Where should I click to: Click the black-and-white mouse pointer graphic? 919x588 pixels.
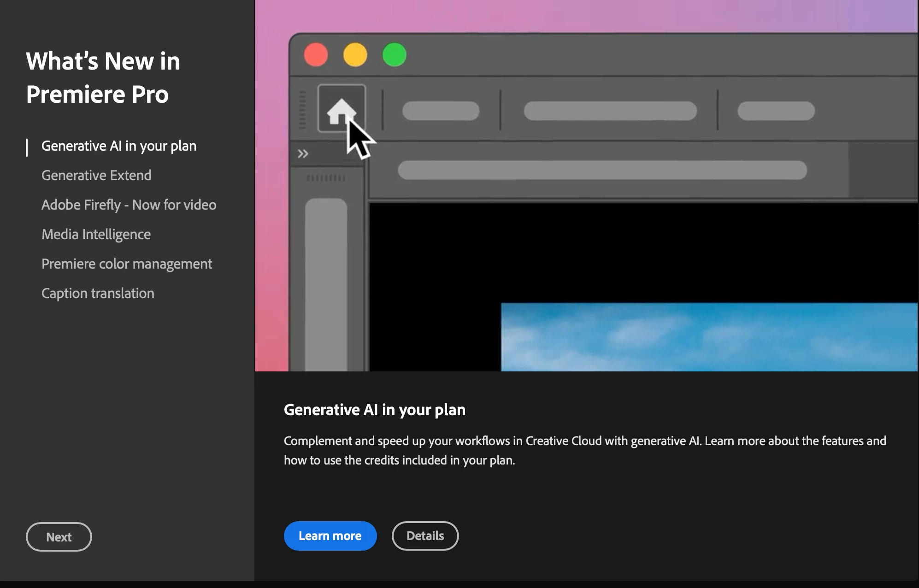click(360, 139)
